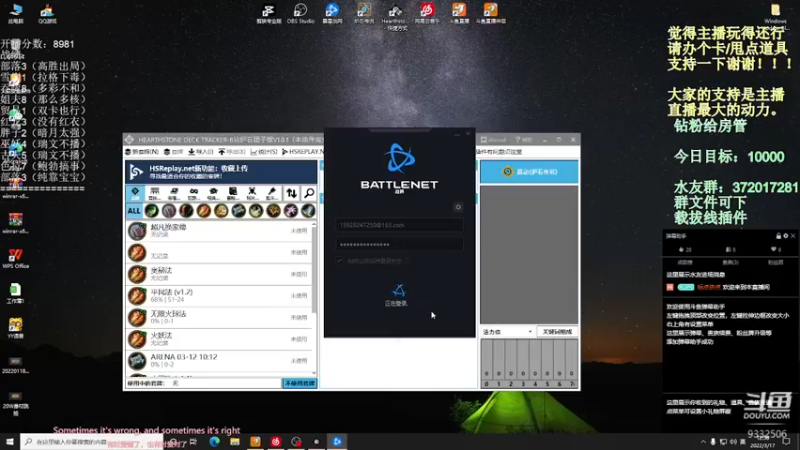Screen dimensions: 800x450
Task: Open the 导出(X) export menu
Action: 232,152
